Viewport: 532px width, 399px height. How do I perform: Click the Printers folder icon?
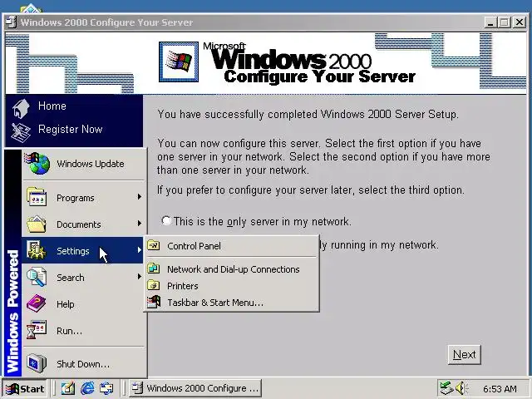pos(153,285)
